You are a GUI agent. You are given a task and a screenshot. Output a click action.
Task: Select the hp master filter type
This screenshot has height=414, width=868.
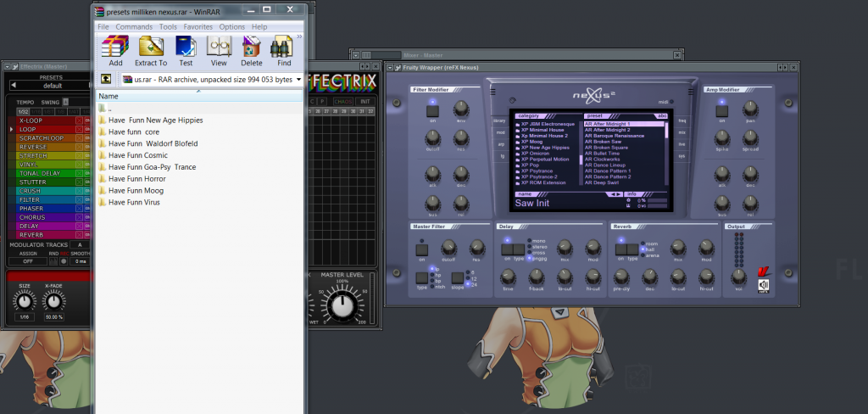click(x=436, y=275)
